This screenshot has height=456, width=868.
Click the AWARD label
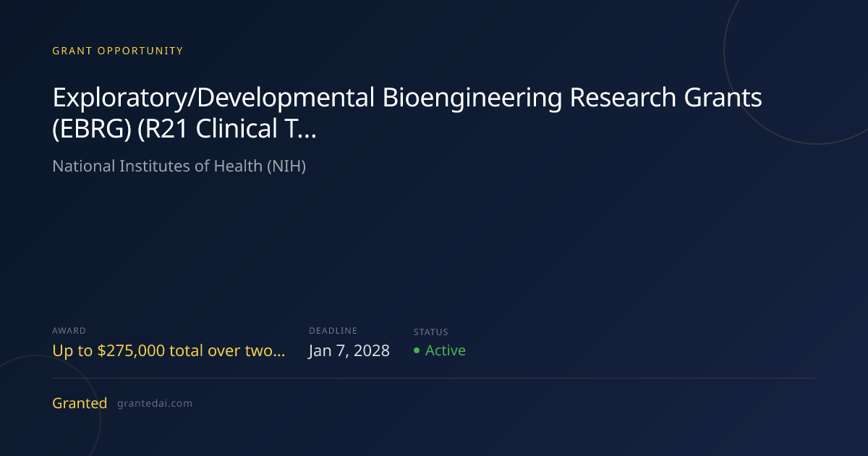69,331
